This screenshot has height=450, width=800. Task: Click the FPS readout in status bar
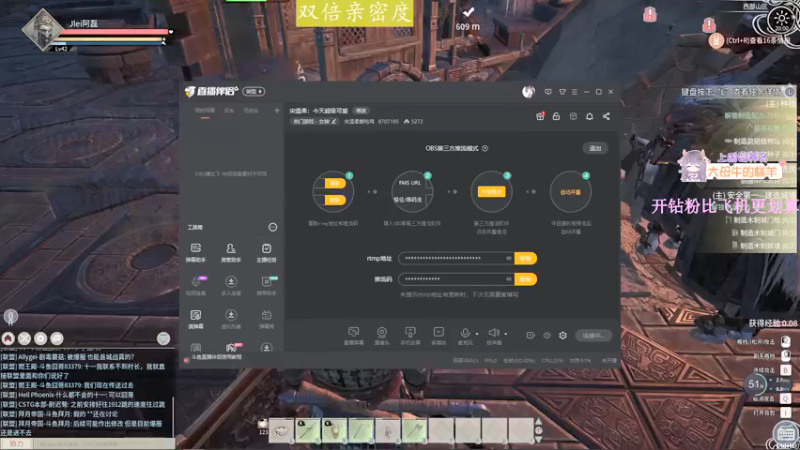coord(490,361)
